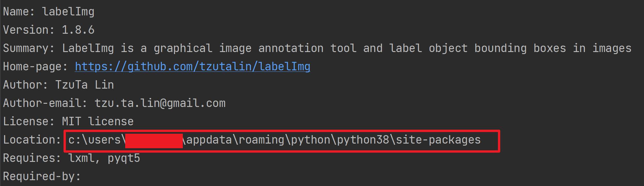Click the appdata segment of Location path
The height and width of the screenshot is (186, 644).
209,140
